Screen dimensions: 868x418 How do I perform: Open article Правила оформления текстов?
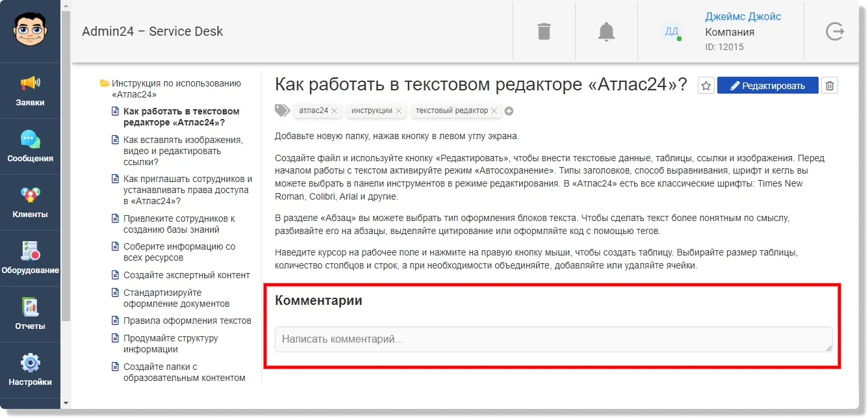click(x=187, y=320)
